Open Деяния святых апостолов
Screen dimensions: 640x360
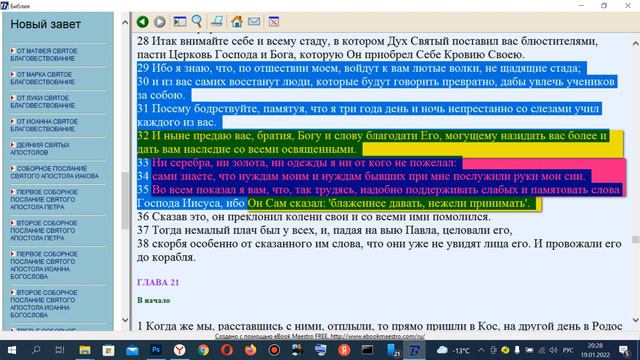click(x=40, y=149)
